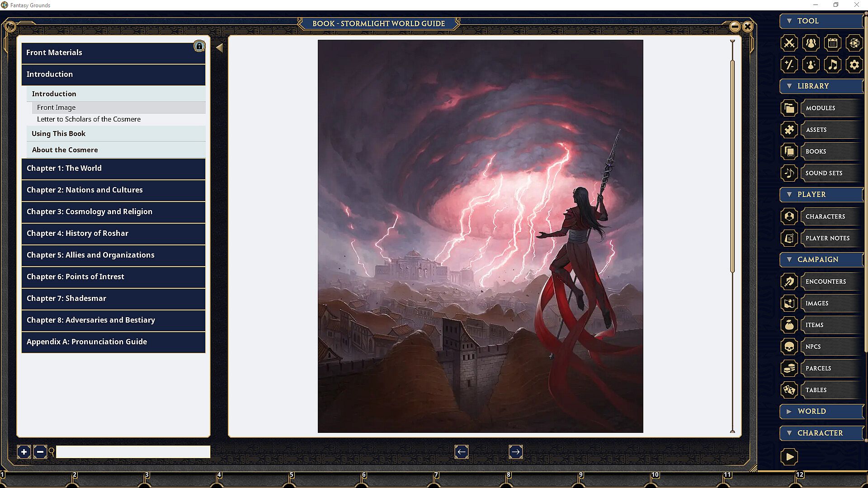Open Letter to Scholars of the Cosmere
Screen dimensions: 868x488
pyautogui.click(x=89, y=119)
